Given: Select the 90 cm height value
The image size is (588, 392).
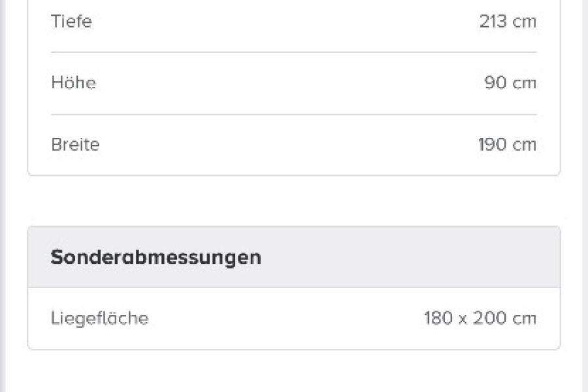Looking at the screenshot, I should 510,82.
